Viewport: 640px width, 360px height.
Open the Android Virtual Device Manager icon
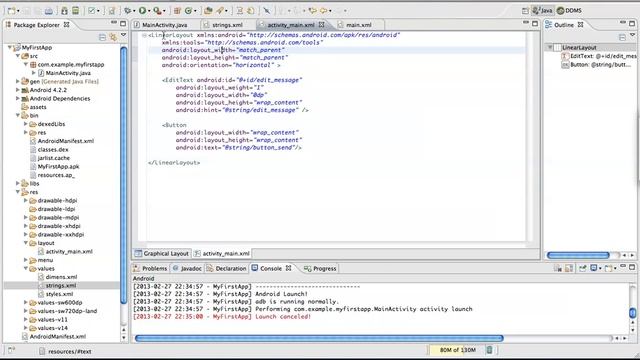click(x=76, y=11)
